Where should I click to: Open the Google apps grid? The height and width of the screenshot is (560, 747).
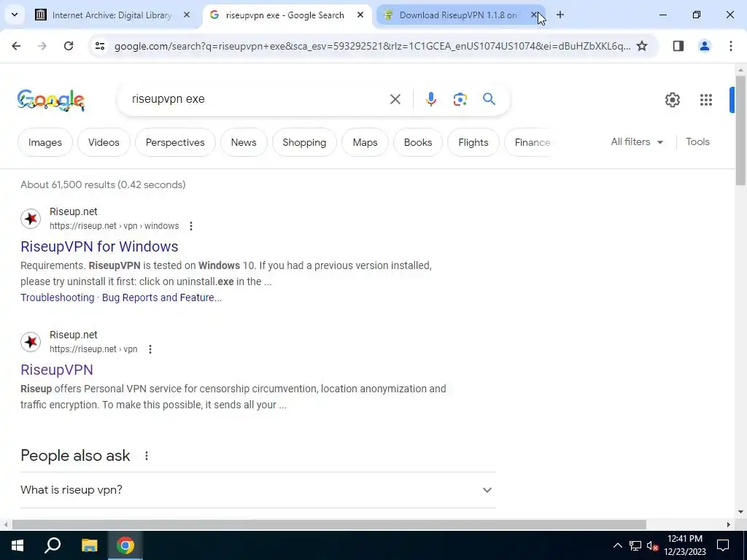point(706,99)
